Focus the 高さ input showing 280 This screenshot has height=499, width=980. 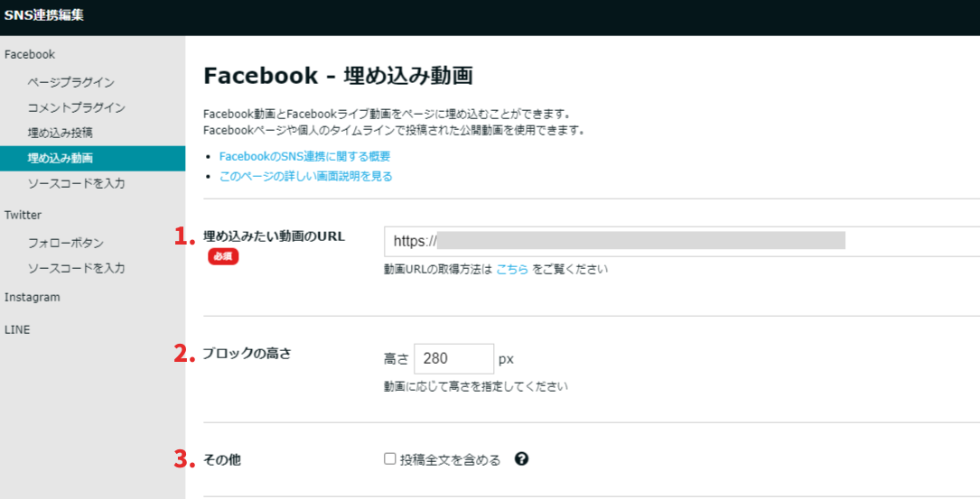pos(453,359)
